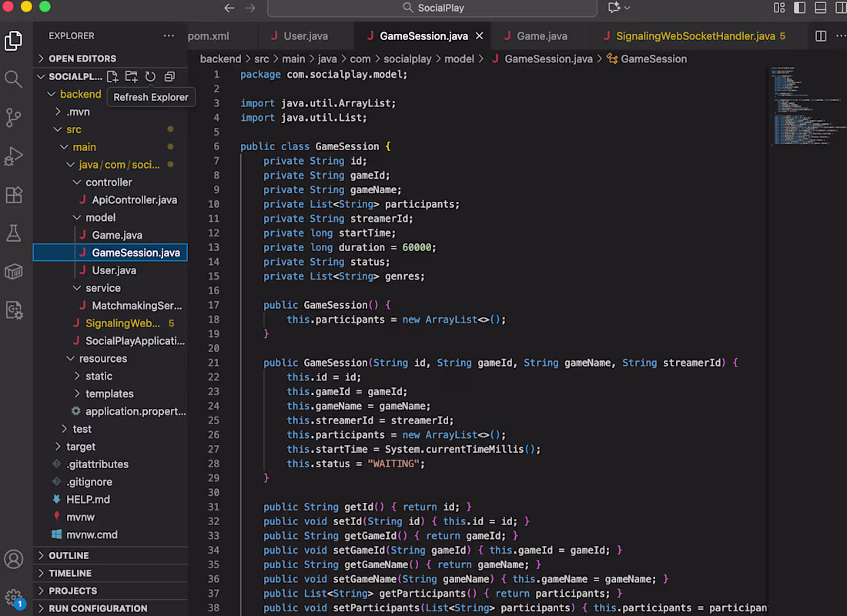Open User.java in explorer tree
This screenshot has height=616, width=847.
point(114,270)
